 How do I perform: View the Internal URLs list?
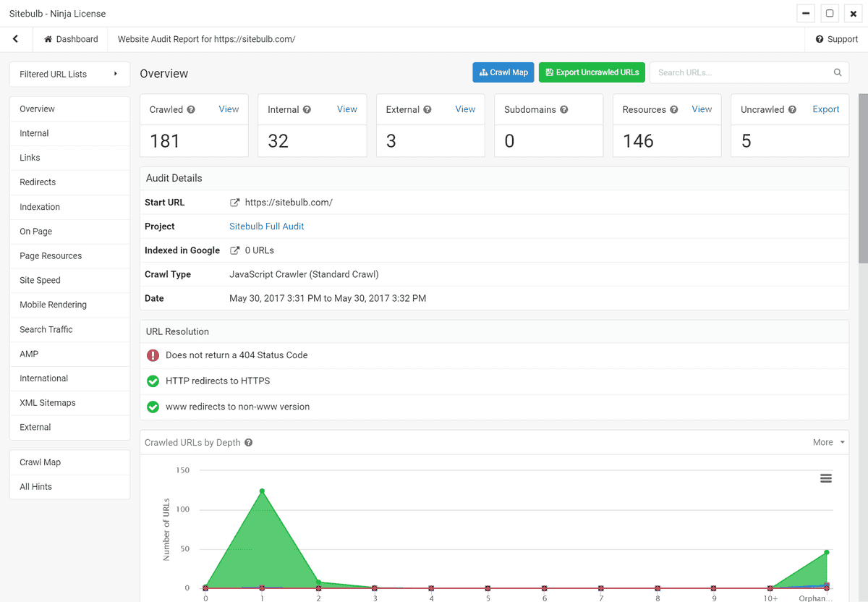347,109
